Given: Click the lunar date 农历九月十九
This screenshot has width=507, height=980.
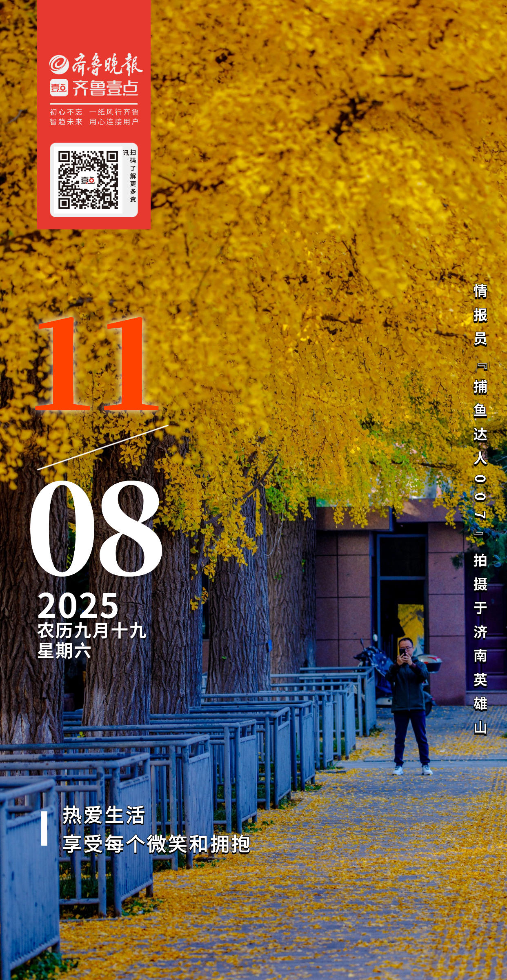Looking at the screenshot, I should [92, 631].
